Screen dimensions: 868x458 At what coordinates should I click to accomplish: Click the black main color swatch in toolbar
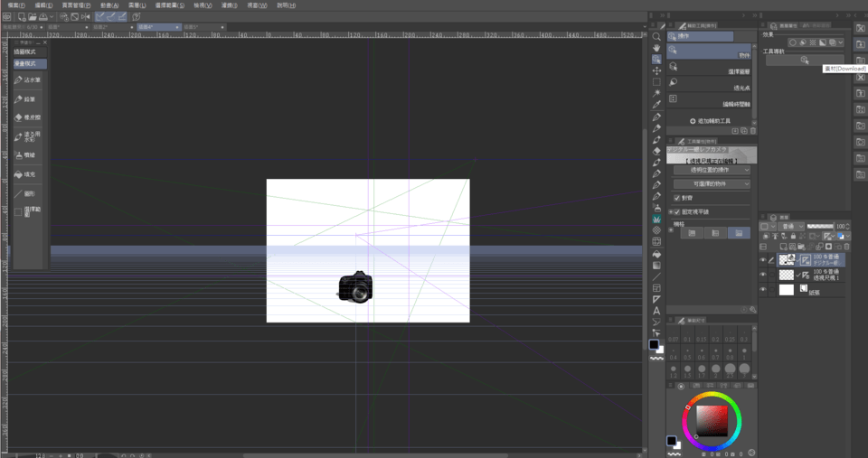coord(654,344)
